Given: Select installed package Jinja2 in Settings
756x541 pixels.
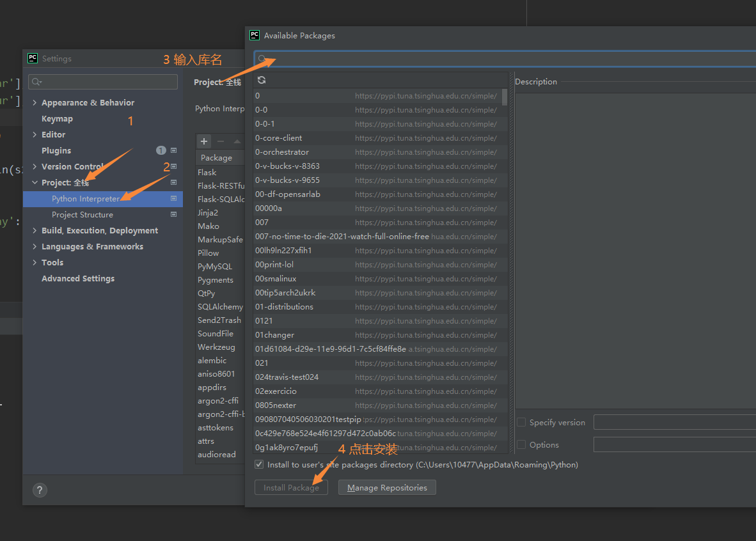Looking at the screenshot, I should (x=220, y=213).
